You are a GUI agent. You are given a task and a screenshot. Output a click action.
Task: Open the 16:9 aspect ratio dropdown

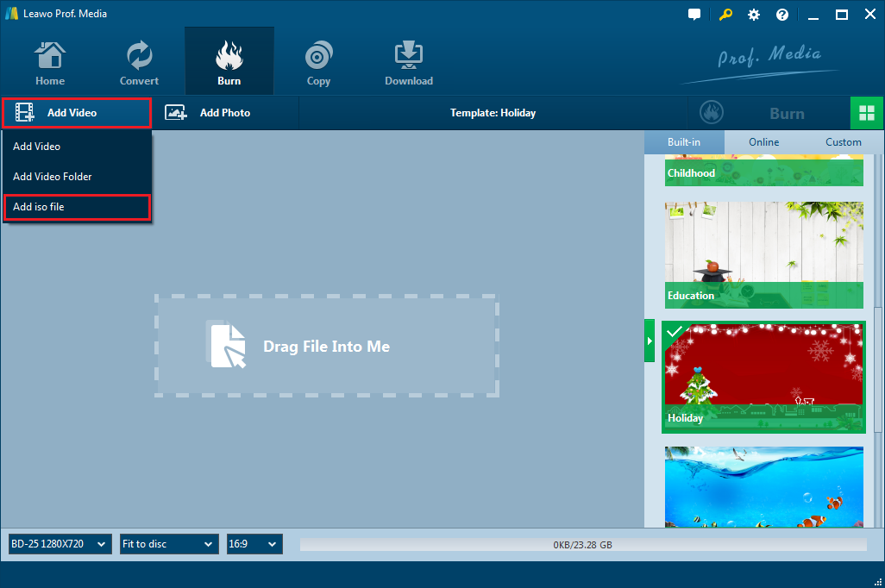tap(254, 544)
